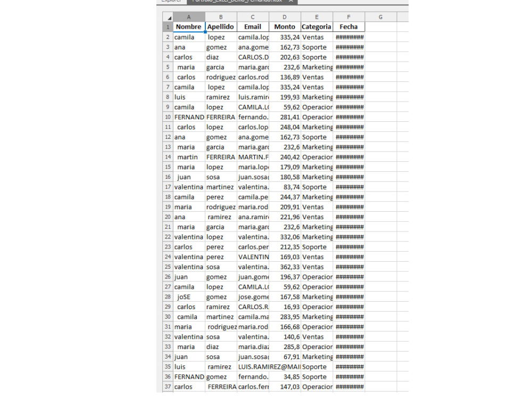The width and height of the screenshot is (532, 399).
Task: Select column B header
Action: pos(221,17)
